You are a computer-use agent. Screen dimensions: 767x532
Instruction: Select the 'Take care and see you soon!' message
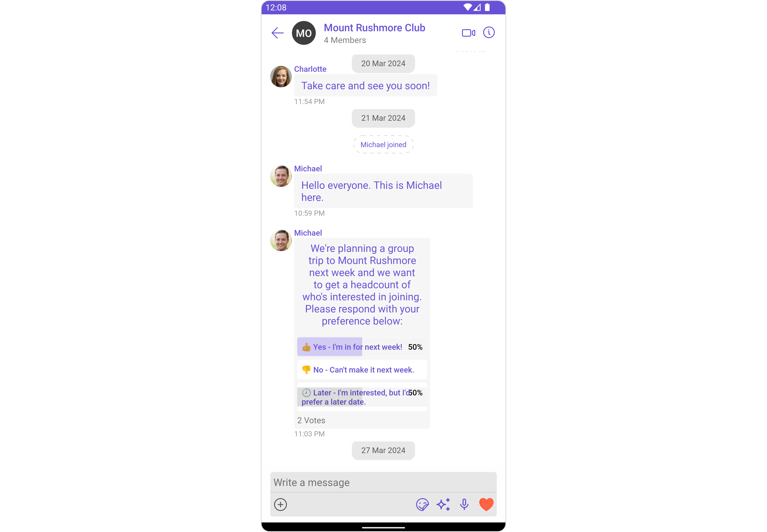[x=365, y=85]
